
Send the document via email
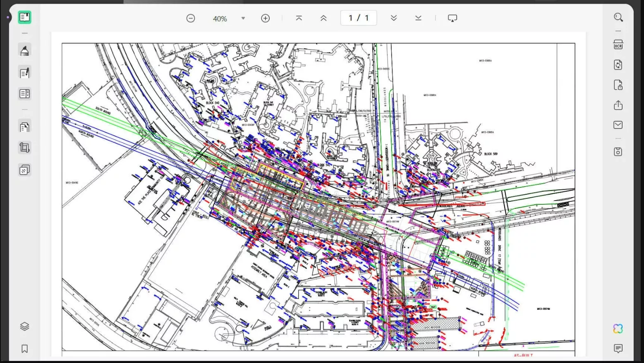click(618, 124)
